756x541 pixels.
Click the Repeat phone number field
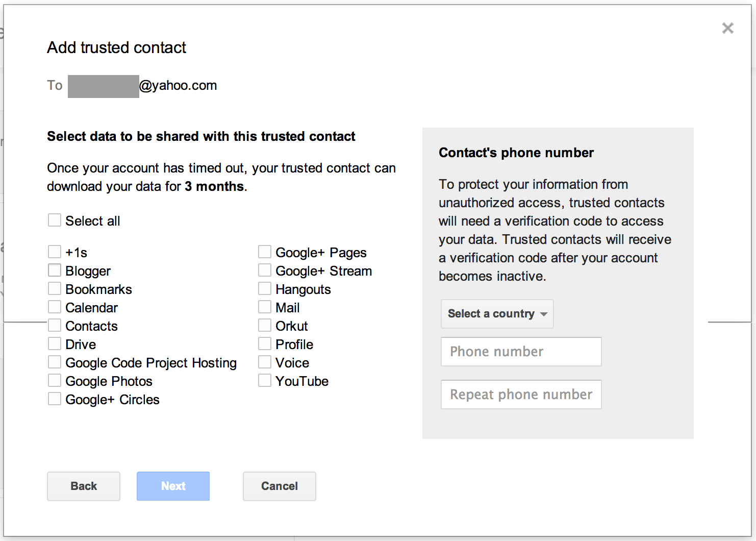[x=520, y=394]
